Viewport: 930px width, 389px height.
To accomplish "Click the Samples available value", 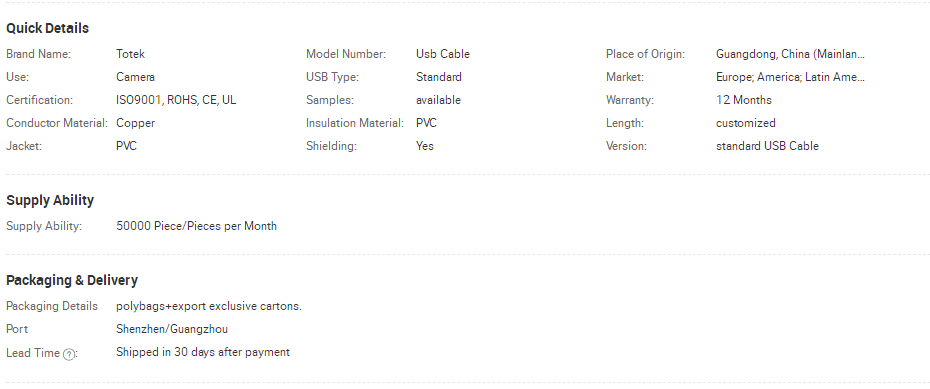I will (438, 100).
